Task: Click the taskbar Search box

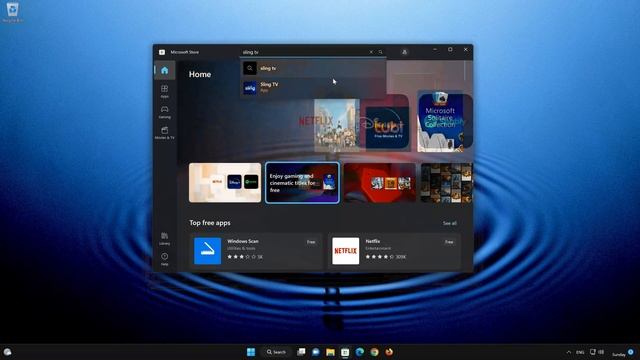Action: point(277,352)
